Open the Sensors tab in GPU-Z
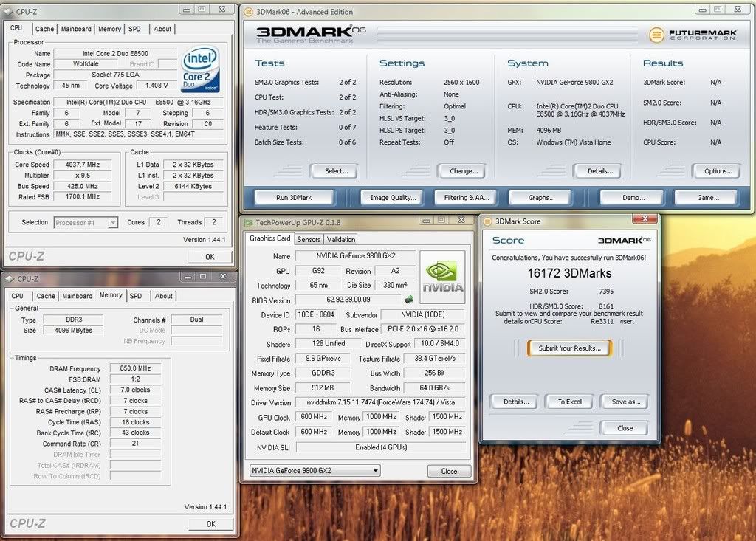 (x=309, y=239)
